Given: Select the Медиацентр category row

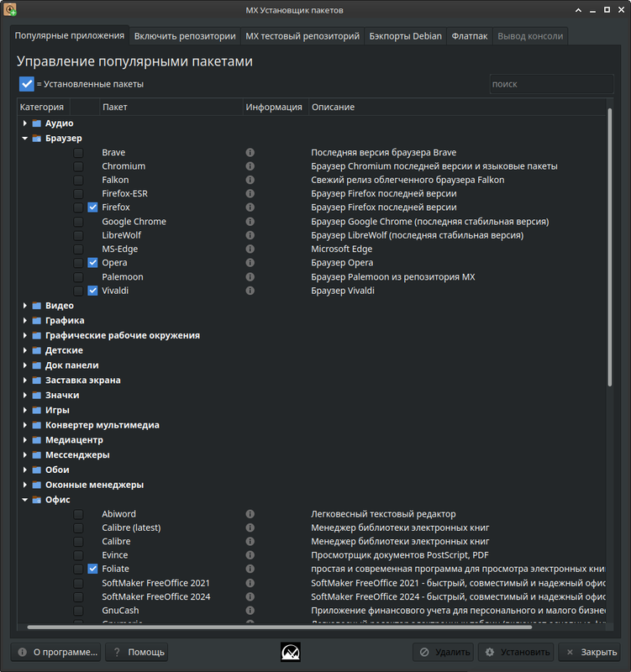Looking at the screenshot, I should point(312,440).
